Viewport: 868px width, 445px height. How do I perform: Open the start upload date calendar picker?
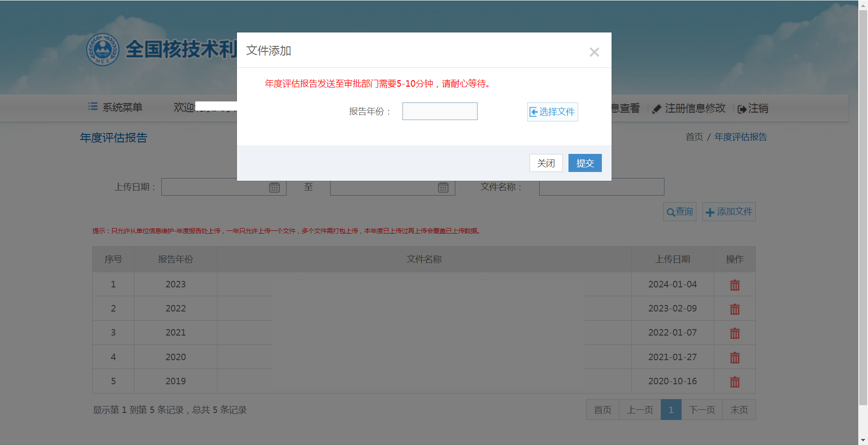[274, 187]
